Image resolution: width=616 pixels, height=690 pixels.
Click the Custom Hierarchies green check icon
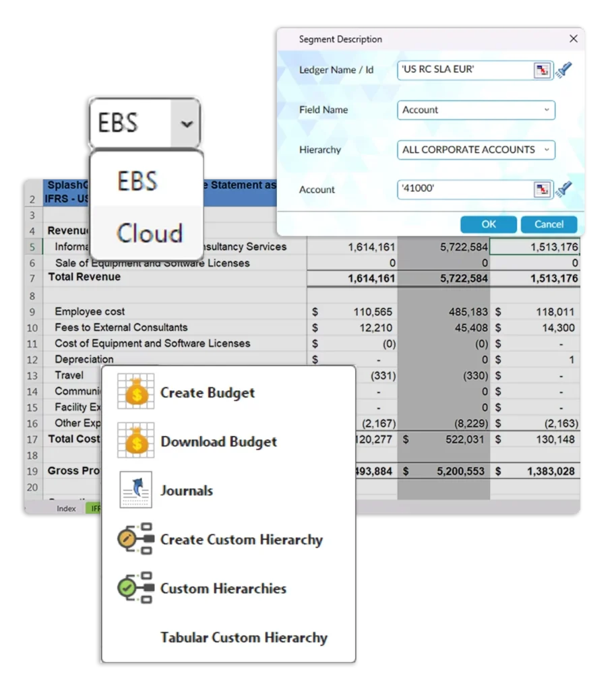(135, 588)
